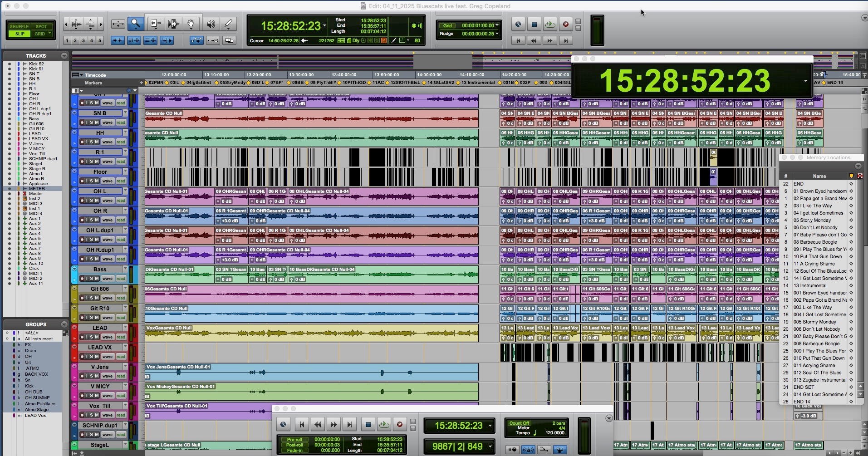
Task: Mute the Bass track
Action: 97,279
